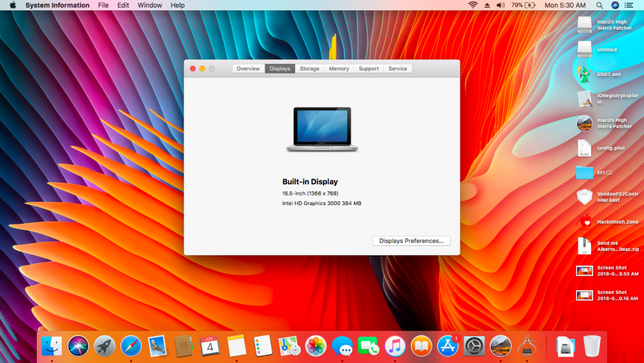
Task: Open the Support tab
Action: (x=368, y=68)
